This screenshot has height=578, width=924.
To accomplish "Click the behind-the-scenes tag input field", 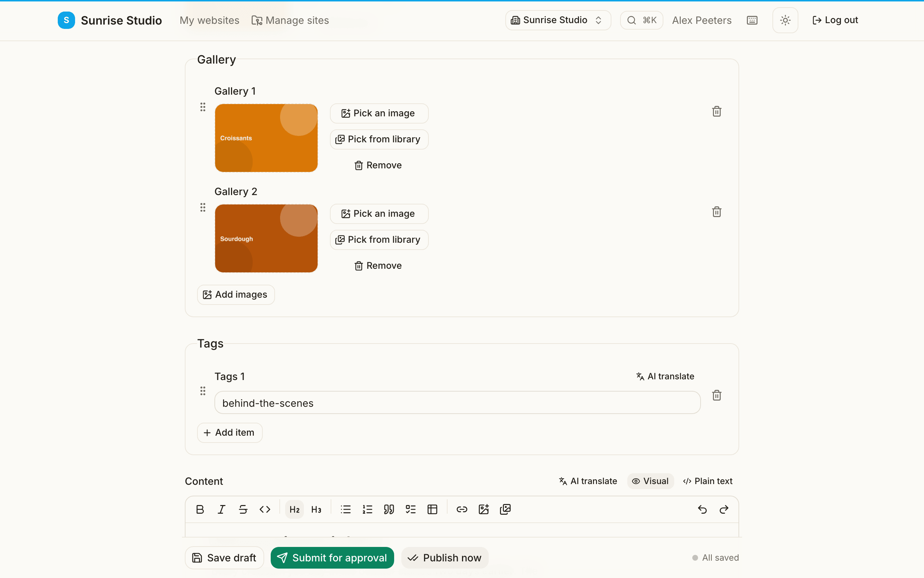I will click(x=457, y=403).
